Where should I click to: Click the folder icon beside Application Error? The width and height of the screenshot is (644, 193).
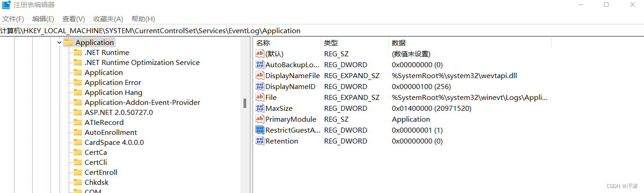(78, 83)
